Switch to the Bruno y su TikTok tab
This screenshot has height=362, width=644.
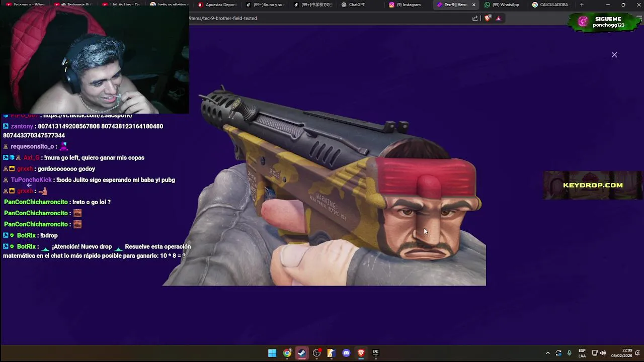[266, 5]
